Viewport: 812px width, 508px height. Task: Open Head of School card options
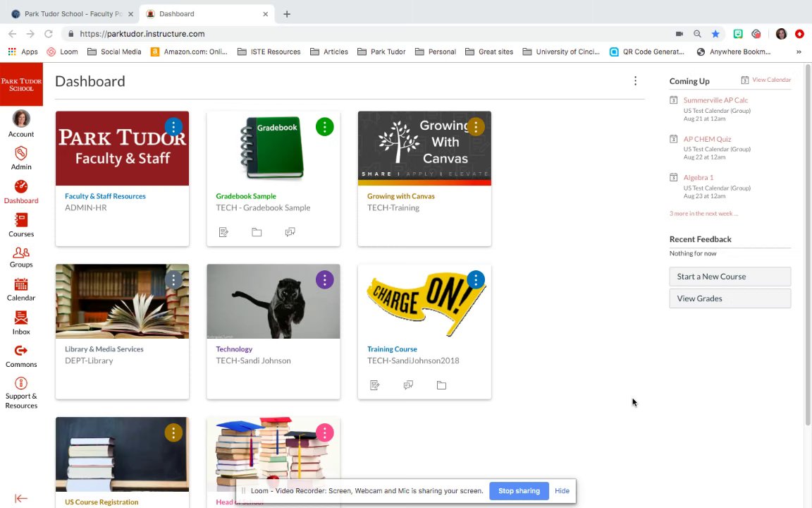click(x=325, y=433)
